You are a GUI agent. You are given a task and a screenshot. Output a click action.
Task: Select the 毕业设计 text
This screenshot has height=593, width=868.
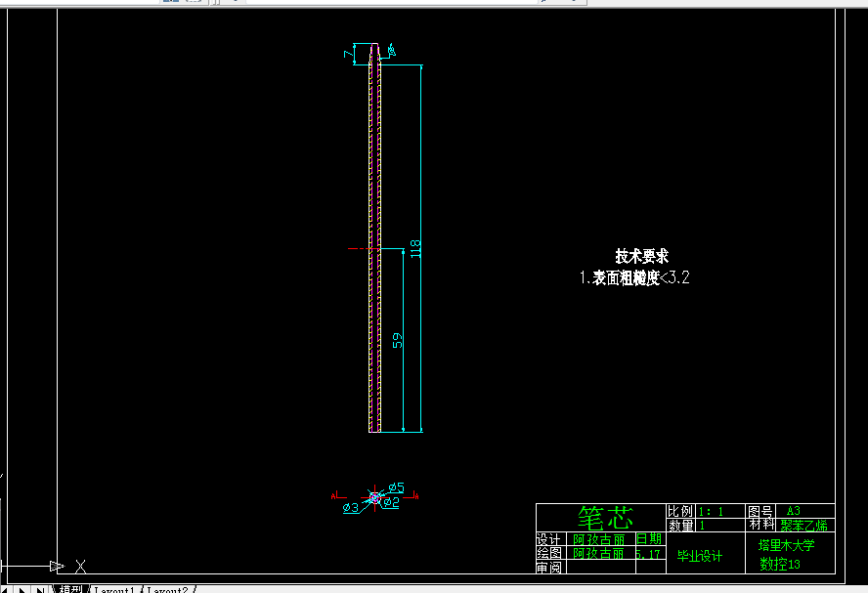point(700,556)
